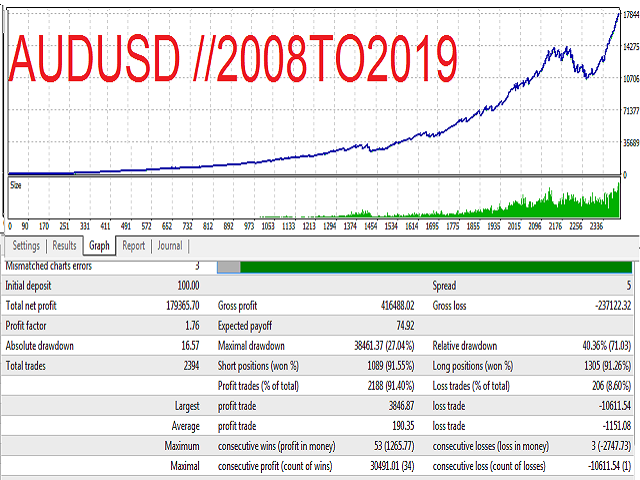
Task: Select the Largest loss trade value
Action: pos(615,406)
